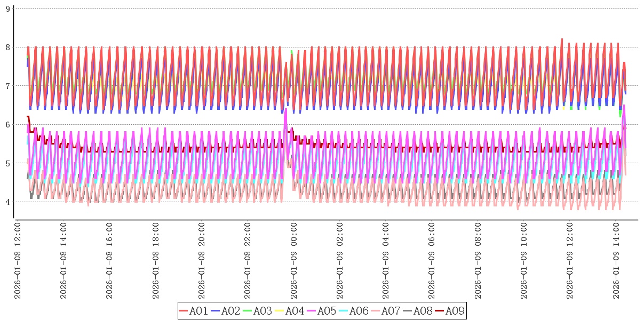Select the 2026-01-08 14:00 time tick label
This screenshot has height=320, width=644.
coord(63,261)
